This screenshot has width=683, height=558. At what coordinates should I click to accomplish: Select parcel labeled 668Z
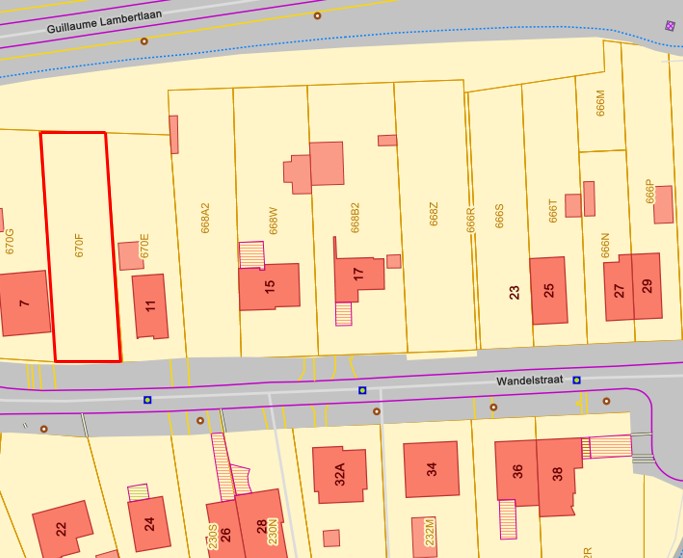pyautogui.click(x=434, y=213)
